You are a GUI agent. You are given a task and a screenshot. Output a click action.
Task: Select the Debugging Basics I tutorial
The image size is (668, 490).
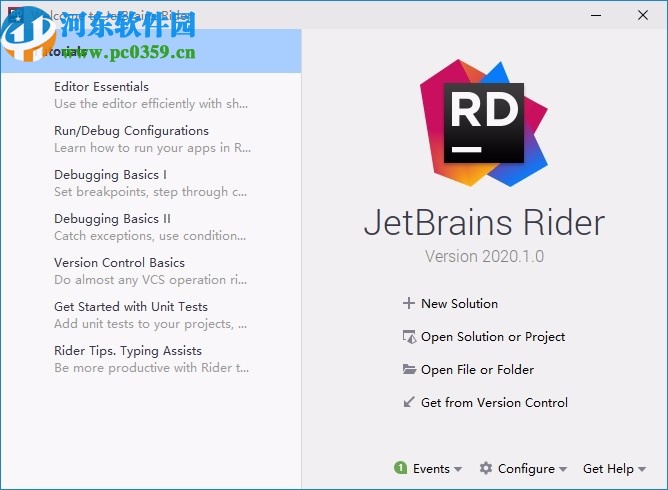110,175
